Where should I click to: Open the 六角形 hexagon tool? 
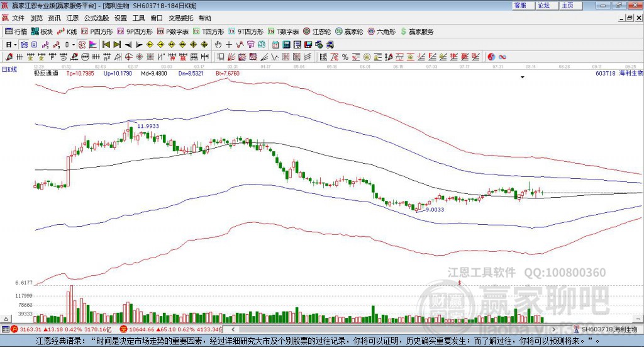point(382,31)
